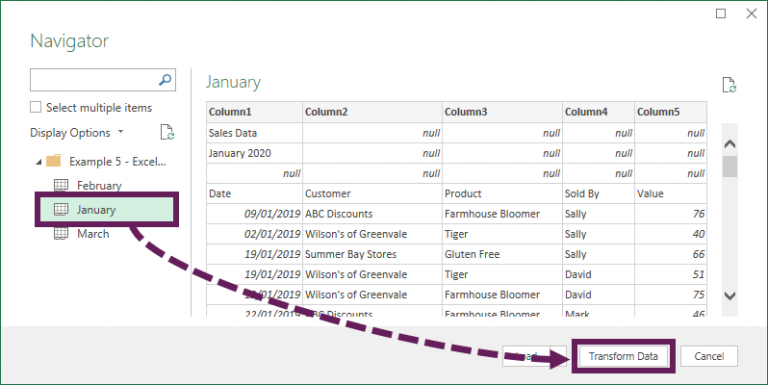This screenshot has width=768, height=385.
Task: Click the Cancel button
Action: point(709,356)
